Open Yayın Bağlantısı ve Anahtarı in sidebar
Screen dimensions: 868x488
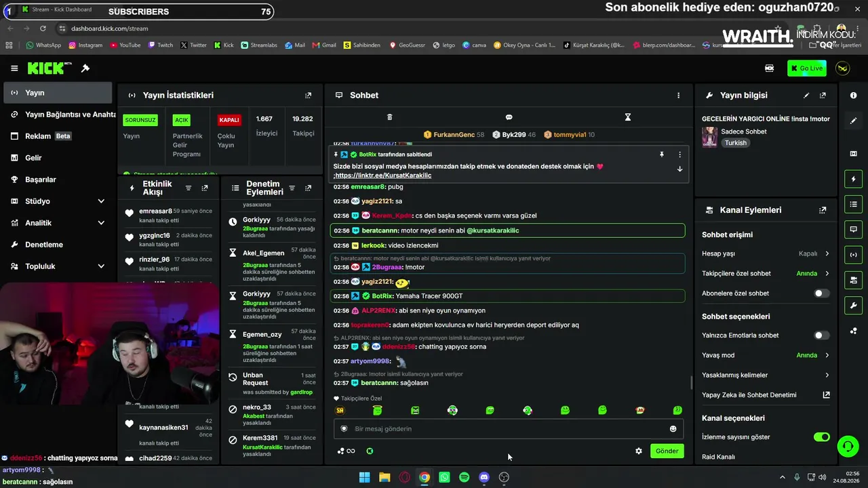click(60, 115)
